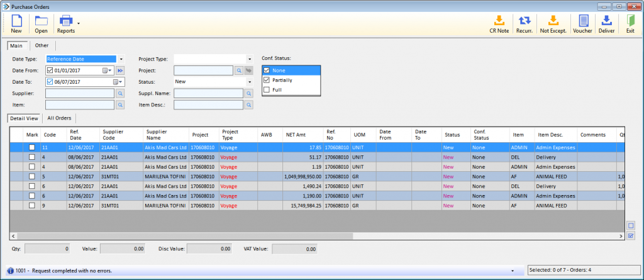Sort by the Conf. Status column header

pos(491,135)
